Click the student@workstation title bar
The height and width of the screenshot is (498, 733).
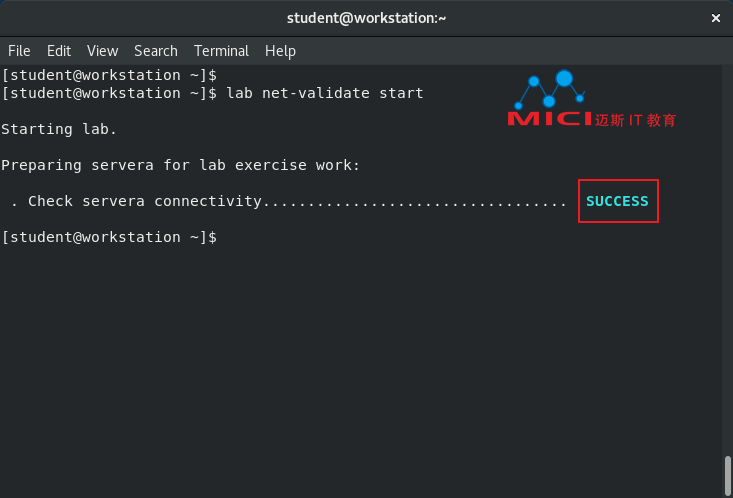[x=366, y=18]
